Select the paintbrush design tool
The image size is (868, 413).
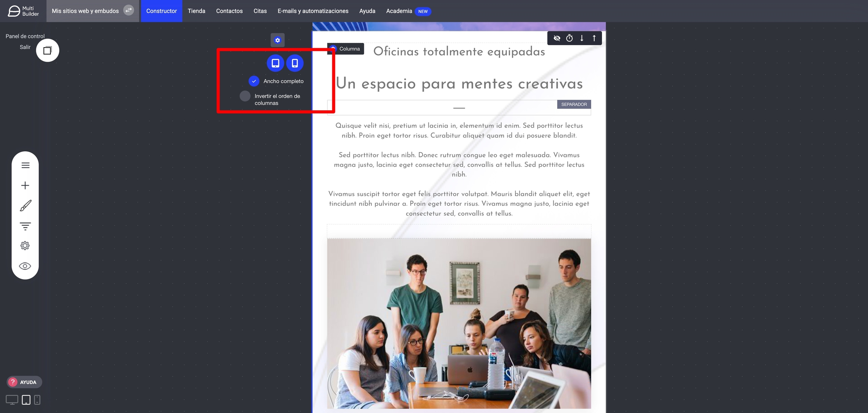tap(25, 206)
